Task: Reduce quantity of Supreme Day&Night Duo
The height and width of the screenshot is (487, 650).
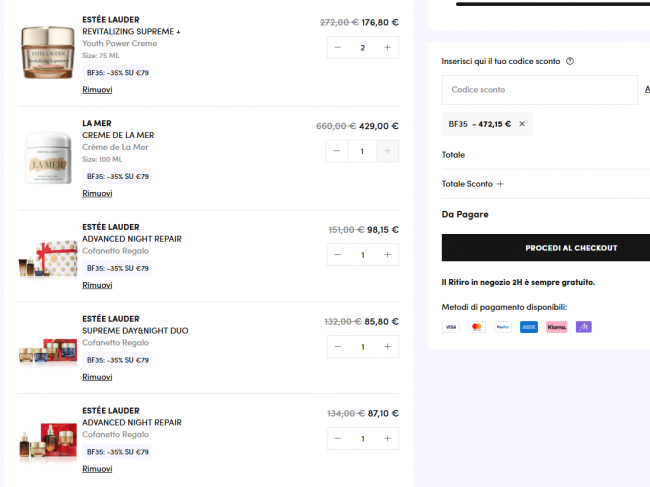Action: tap(338, 347)
